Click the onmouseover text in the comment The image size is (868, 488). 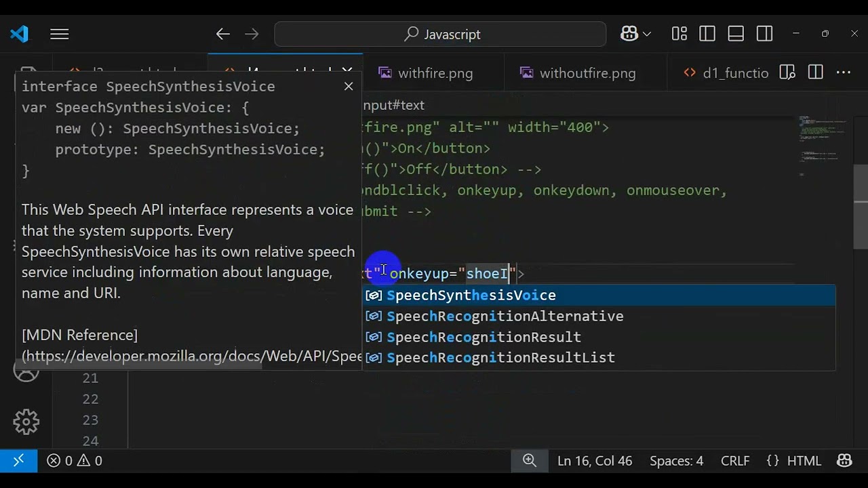pos(672,190)
